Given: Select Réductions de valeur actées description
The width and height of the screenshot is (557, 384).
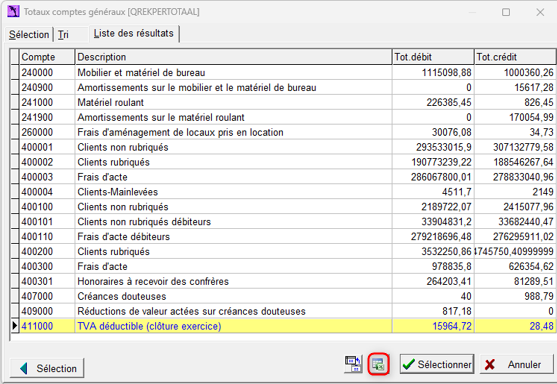Looking at the screenshot, I should click(233, 311).
